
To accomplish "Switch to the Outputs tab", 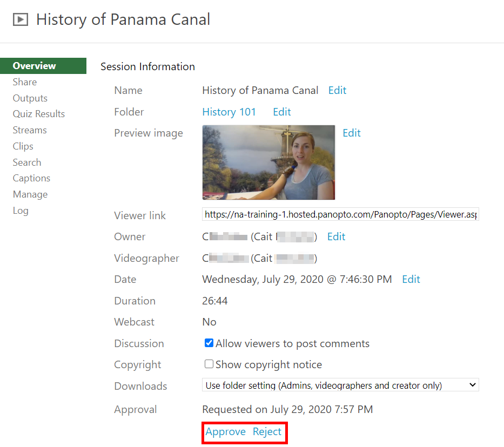I will [30, 98].
